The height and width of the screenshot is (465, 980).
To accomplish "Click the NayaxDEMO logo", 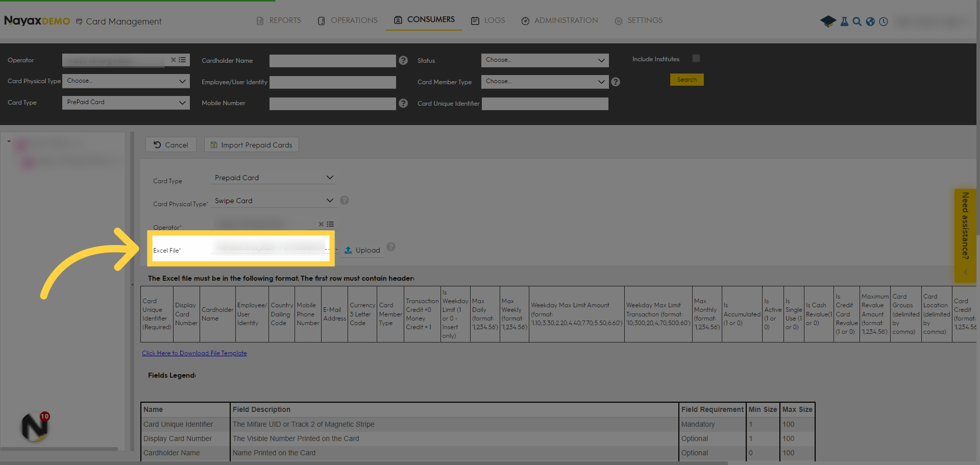I will click(x=37, y=21).
